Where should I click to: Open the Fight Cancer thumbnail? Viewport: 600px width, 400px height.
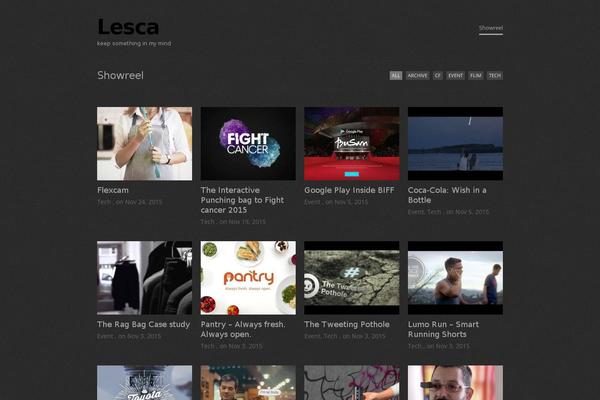pos(248,144)
